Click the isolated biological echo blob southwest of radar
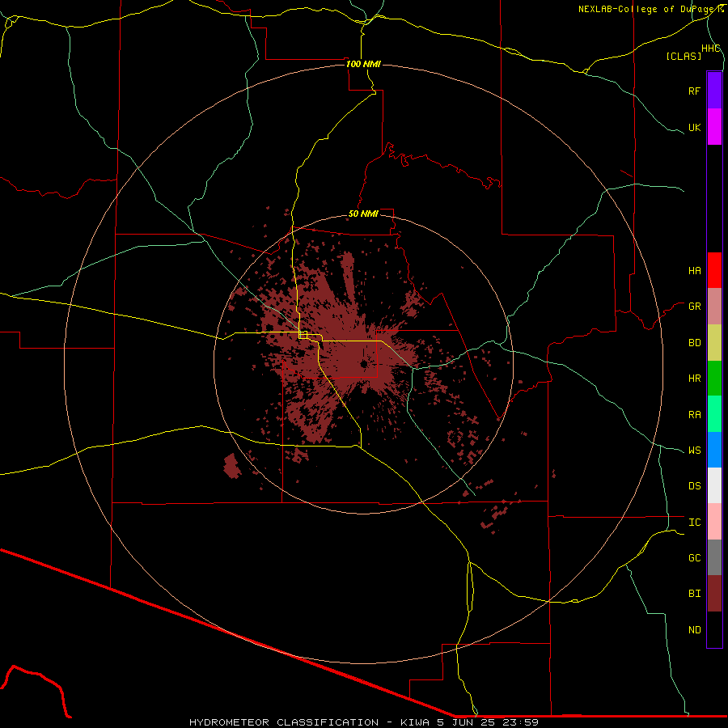728x728 pixels. point(231,466)
